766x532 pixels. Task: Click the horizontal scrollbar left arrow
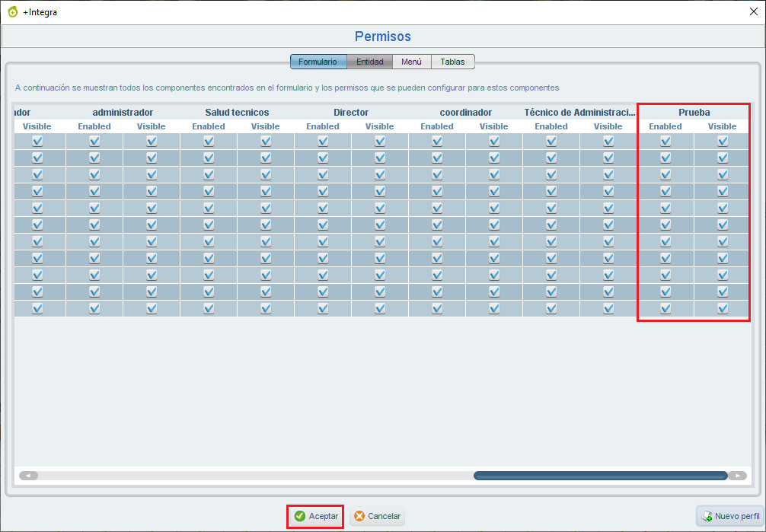click(28, 476)
